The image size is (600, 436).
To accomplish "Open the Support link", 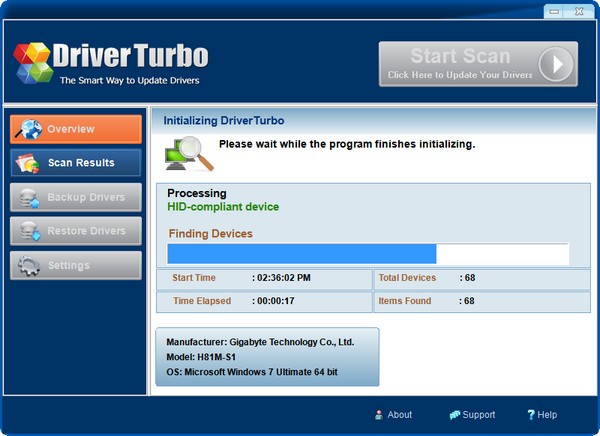I will pyautogui.click(x=478, y=414).
